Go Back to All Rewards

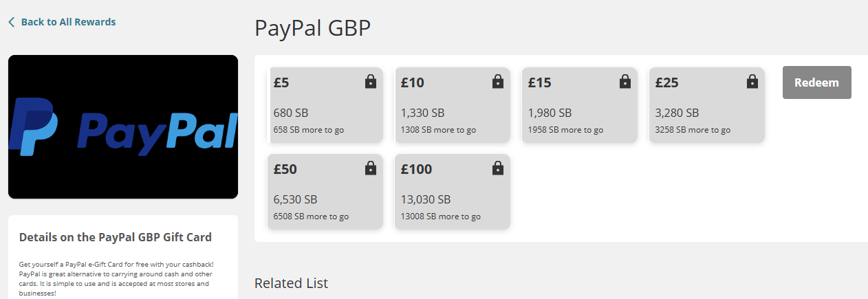pyautogui.click(x=68, y=22)
